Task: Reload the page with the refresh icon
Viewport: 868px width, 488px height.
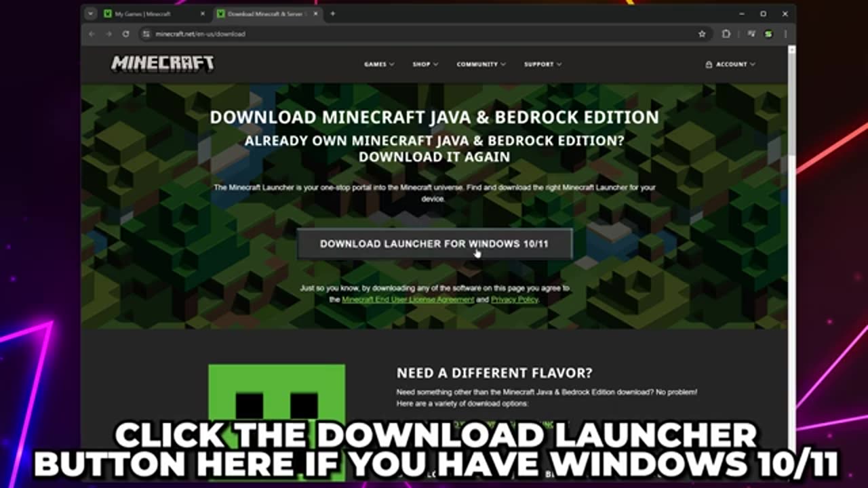Action: 126,34
